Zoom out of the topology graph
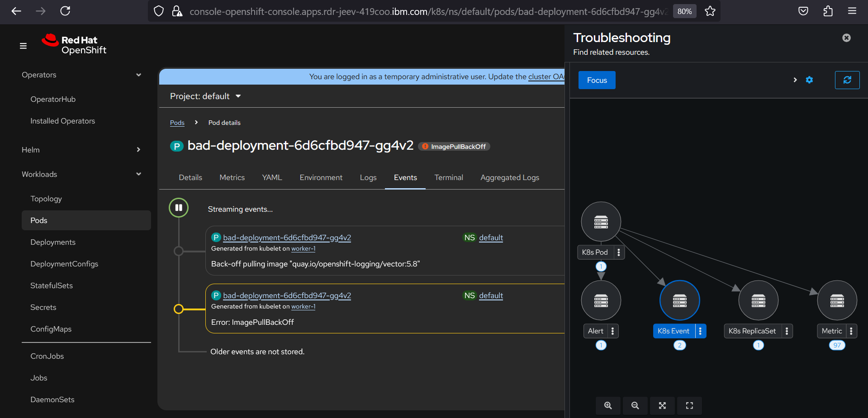Viewport: 868px width, 418px height. point(635,406)
